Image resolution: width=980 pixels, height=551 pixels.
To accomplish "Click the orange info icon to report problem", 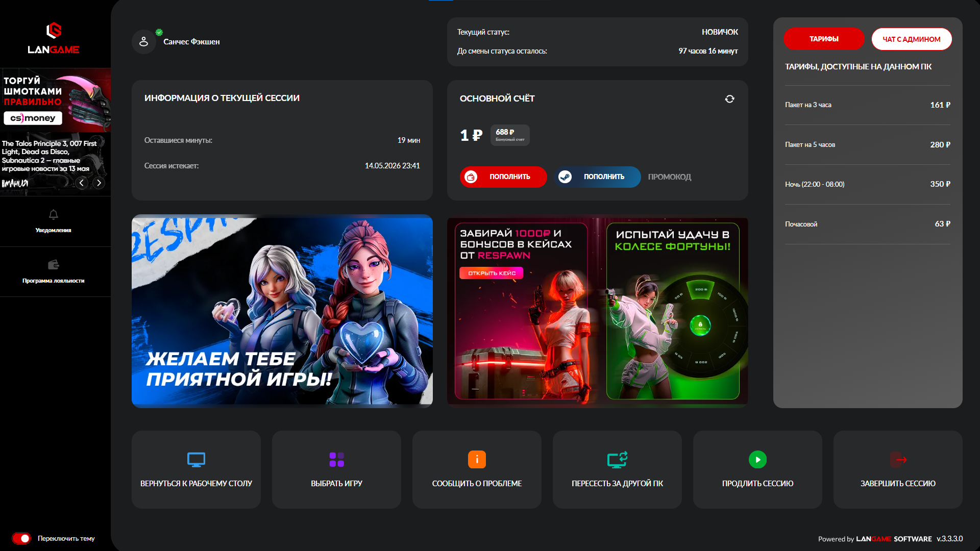I will [477, 460].
